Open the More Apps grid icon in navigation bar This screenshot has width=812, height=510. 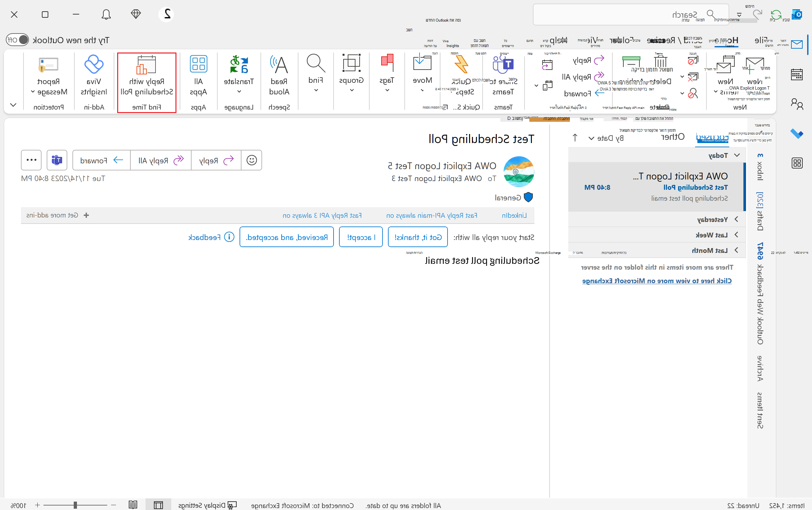pos(797,163)
